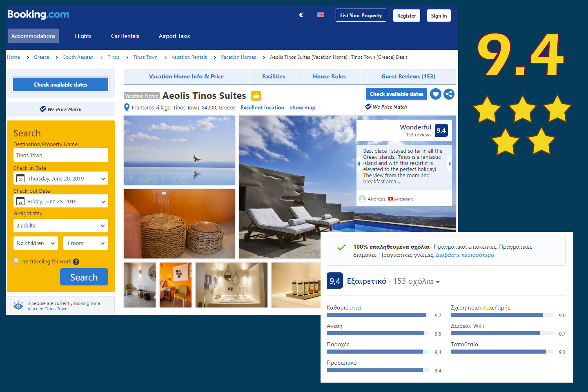588x392 pixels.
Task: Open the Check-out Date dropdown
Action: click(x=61, y=201)
